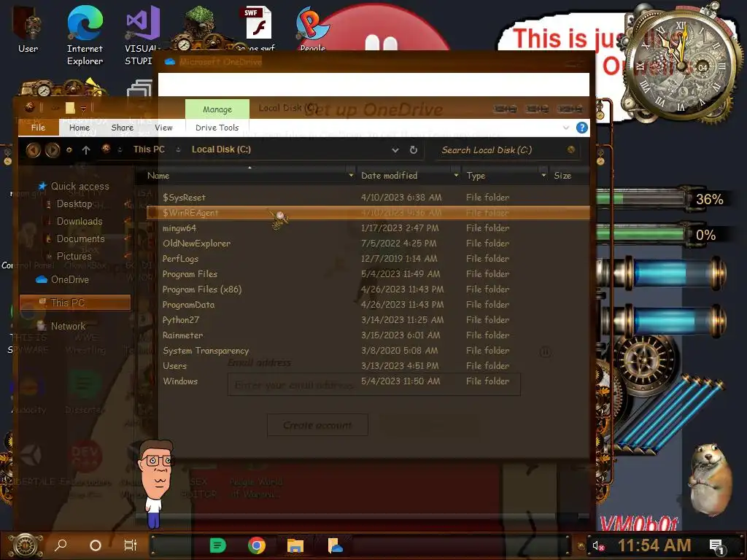
Task: Expand the ribbon with the chevron
Action: [566, 128]
